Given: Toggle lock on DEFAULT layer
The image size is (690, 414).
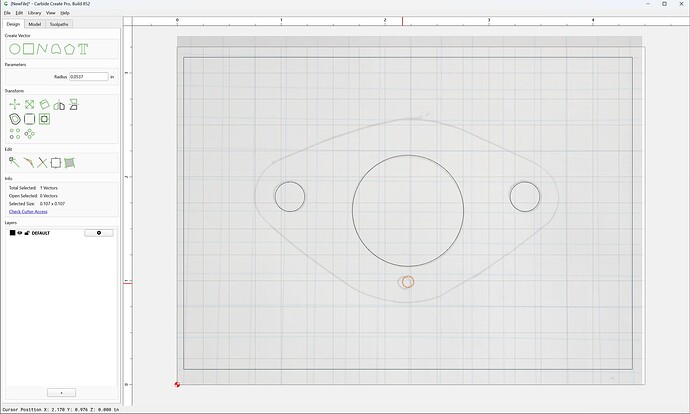Looking at the screenshot, I should point(27,233).
